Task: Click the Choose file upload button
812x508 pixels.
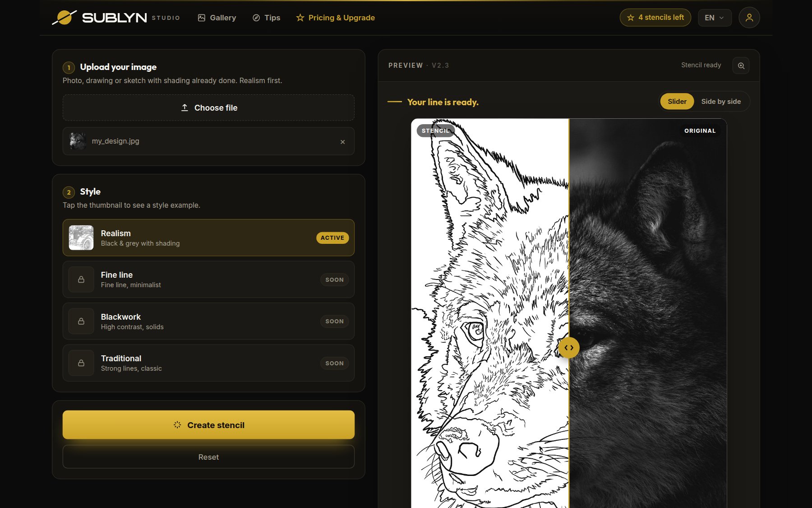Action: [x=208, y=107]
